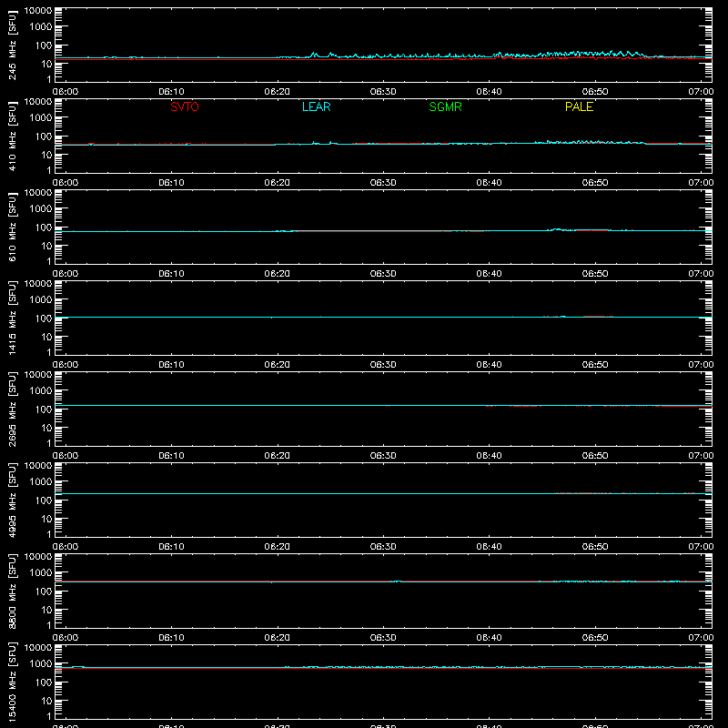Click the 06:10 time label under the 410 MHz plot

[171, 183]
